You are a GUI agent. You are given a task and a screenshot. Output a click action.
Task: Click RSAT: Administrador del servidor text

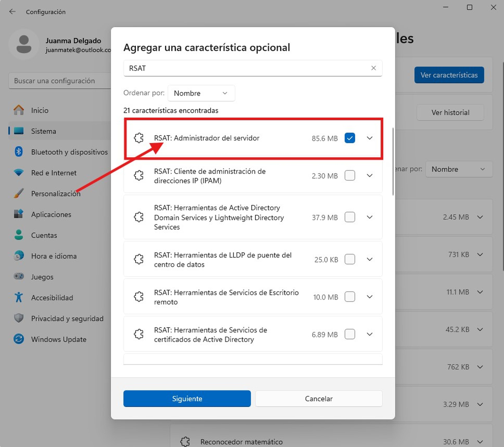click(x=207, y=138)
